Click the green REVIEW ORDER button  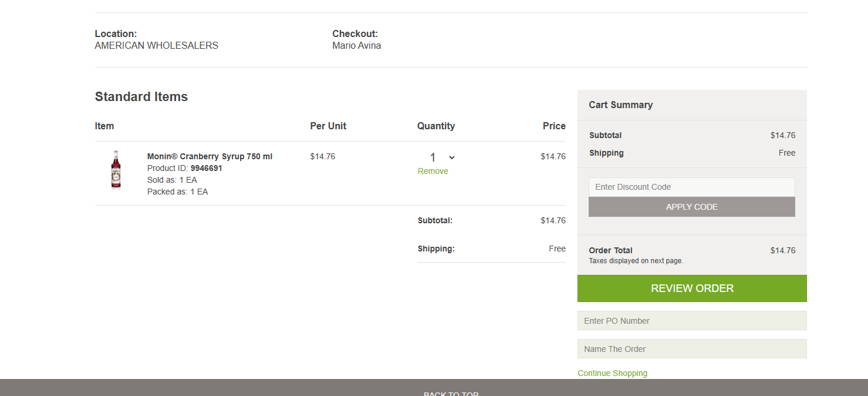692,288
